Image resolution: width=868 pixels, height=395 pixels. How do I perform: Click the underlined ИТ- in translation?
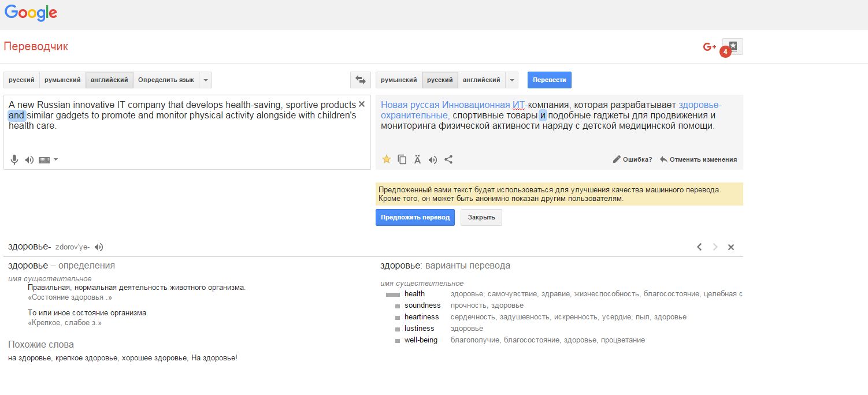520,105
